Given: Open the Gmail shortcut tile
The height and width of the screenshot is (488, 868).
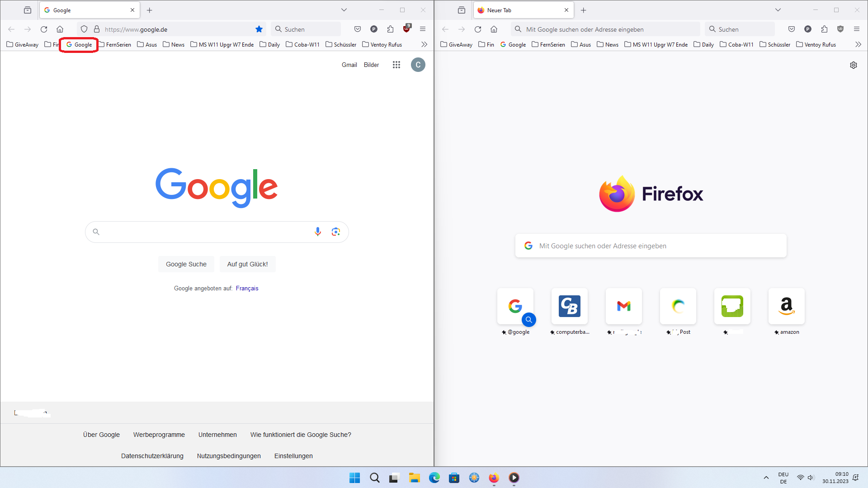Looking at the screenshot, I should (624, 306).
